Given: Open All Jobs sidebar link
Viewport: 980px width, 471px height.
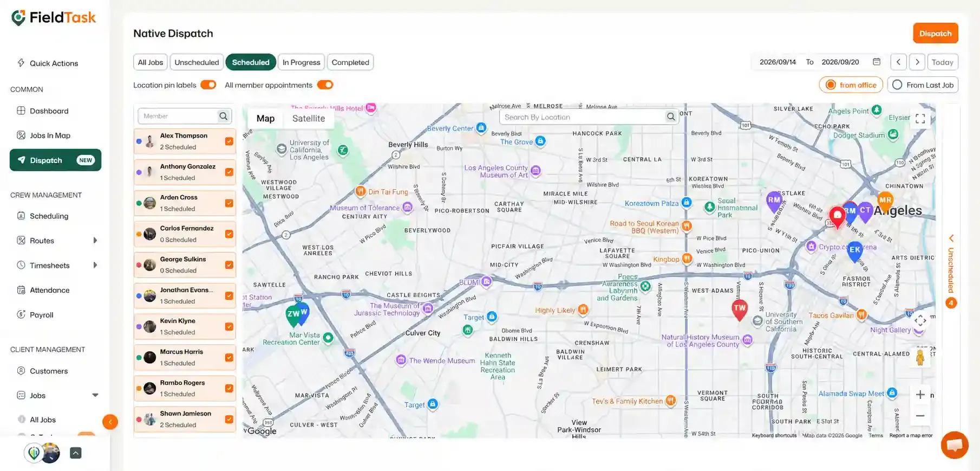Looking at the screenshot, I should (x=43, y=420).
